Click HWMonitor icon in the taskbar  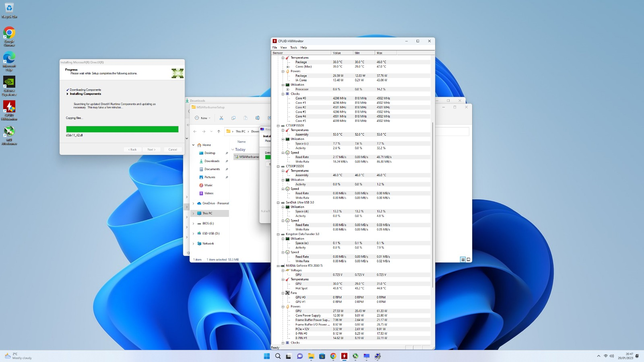click(x=344, y=356)
